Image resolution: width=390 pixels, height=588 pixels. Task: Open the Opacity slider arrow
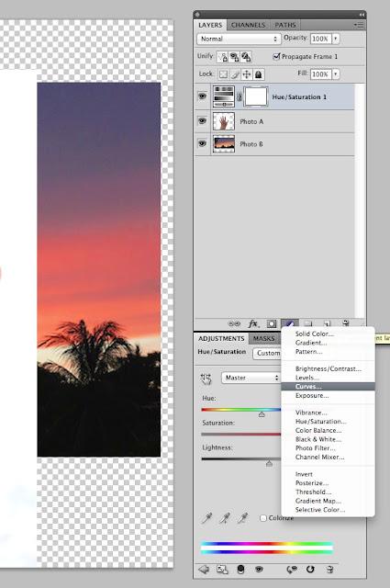pyautogui.click(x=336, y=39)
